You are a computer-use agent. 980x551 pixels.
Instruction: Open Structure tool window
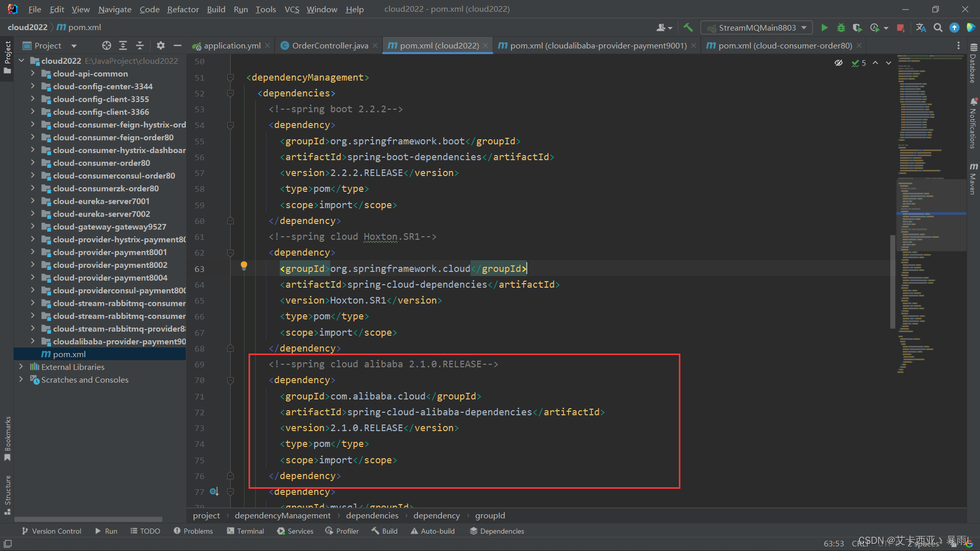[x=7, y=495]
